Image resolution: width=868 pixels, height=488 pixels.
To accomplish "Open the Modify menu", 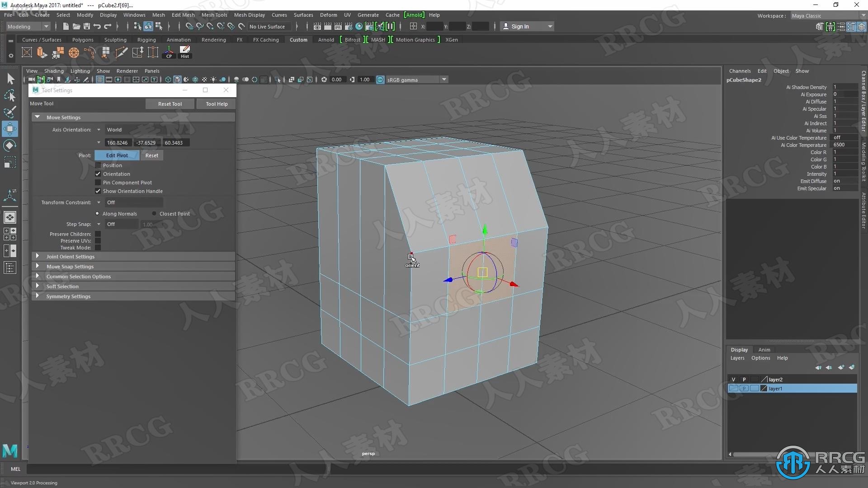I will coord(85,15).
